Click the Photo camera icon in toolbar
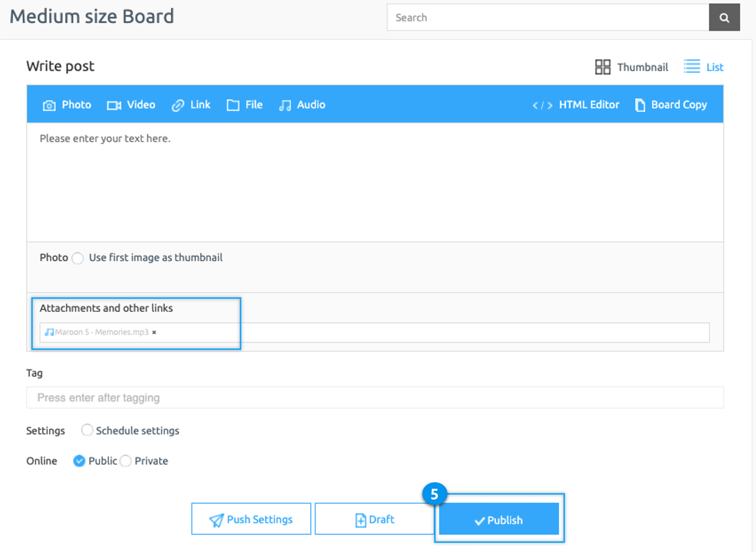This screenshot has width=756, height=552. click(49, 105)
